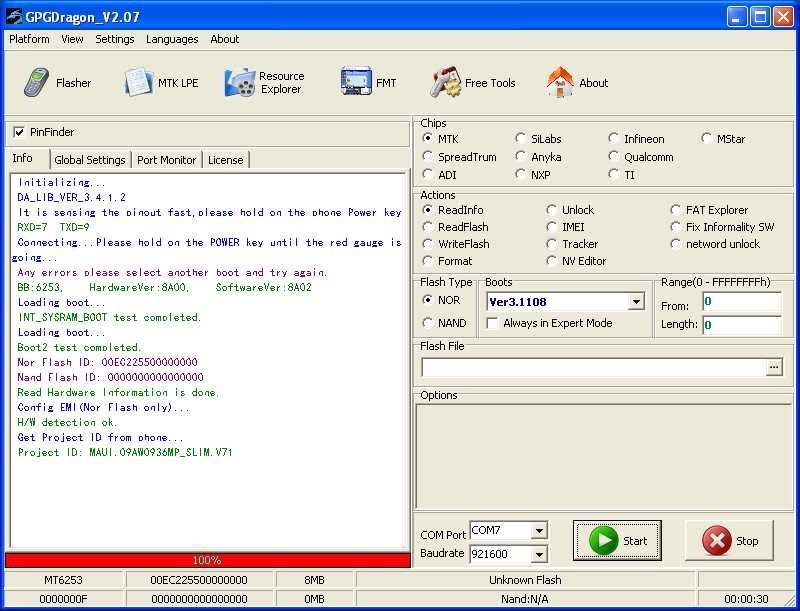The width and height of the screenshot is (800, 611).
Task: Click Unknown Flash status cell
Action: pyautogui.click(x=525, y=580)
